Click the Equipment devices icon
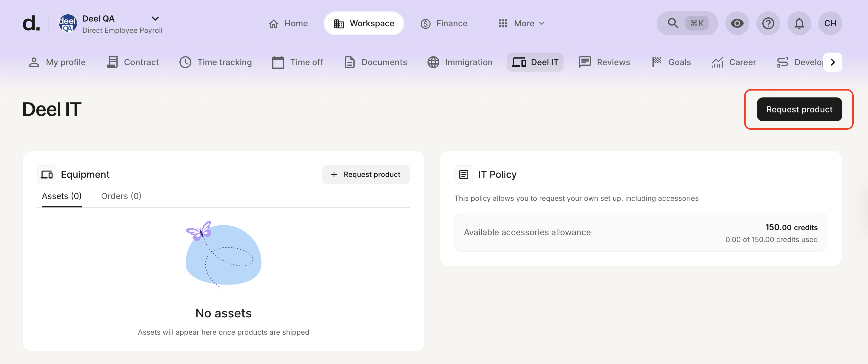Viewport: 868px width, 364px height. (x=47, y=175)
